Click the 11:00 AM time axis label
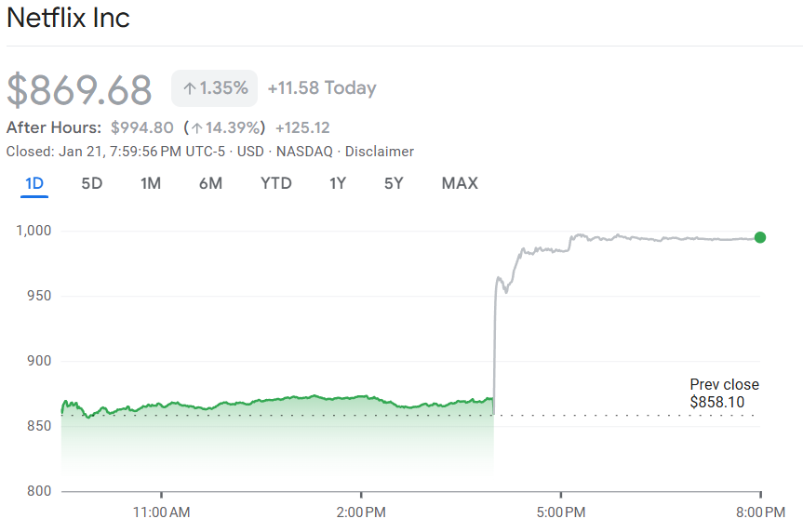The width and height of the screenshot is (803, 532). (161, 512)
